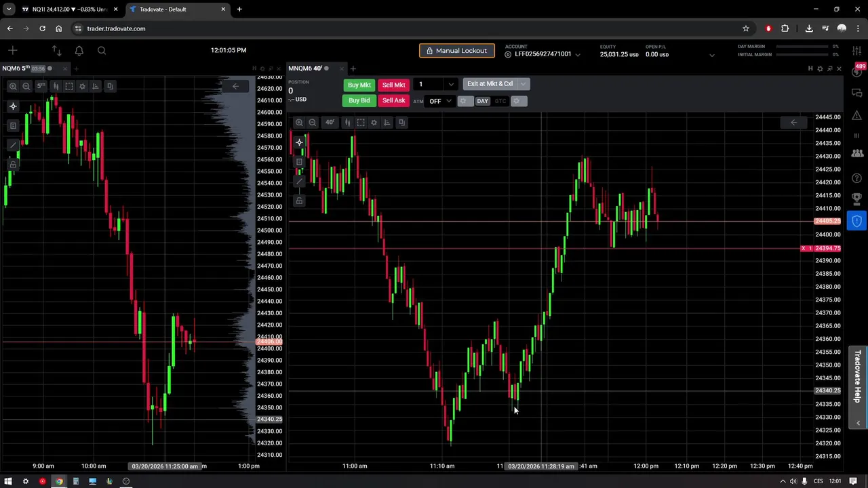Click Buy Mkt button

[359, 85]
